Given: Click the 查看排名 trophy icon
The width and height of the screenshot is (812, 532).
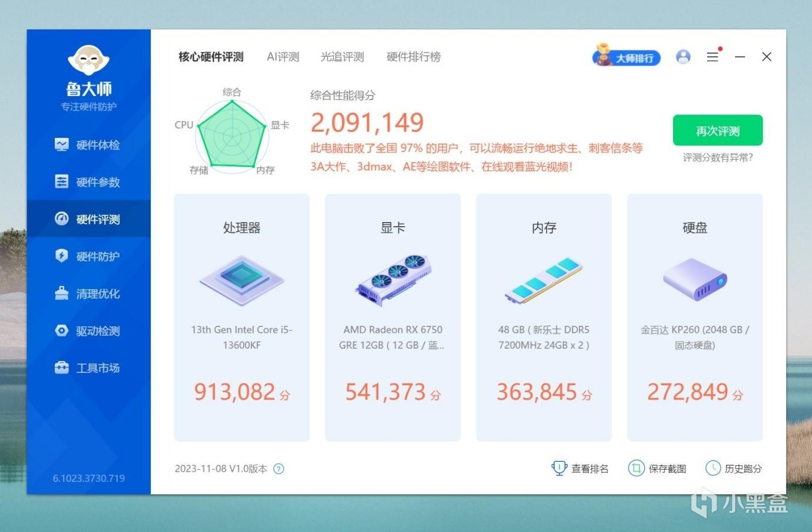Looking at the screenshot, I should click(559, 468).
